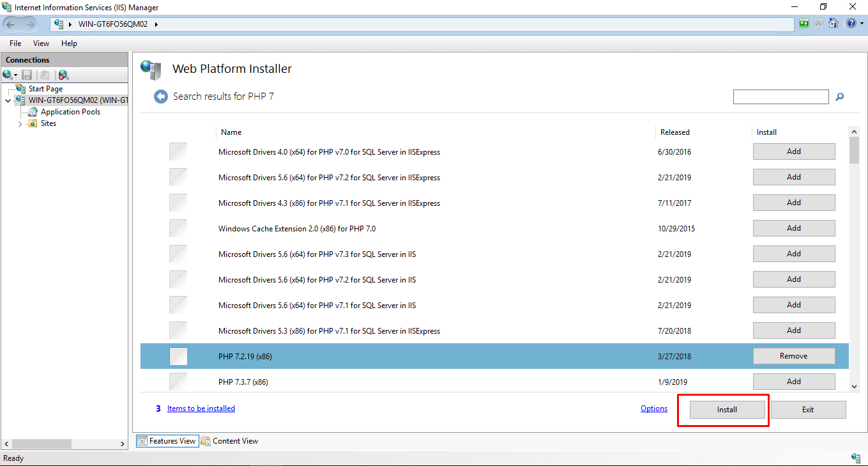
Task: Click the results list scroll up arrow
Action: click(x=854, y=132)
